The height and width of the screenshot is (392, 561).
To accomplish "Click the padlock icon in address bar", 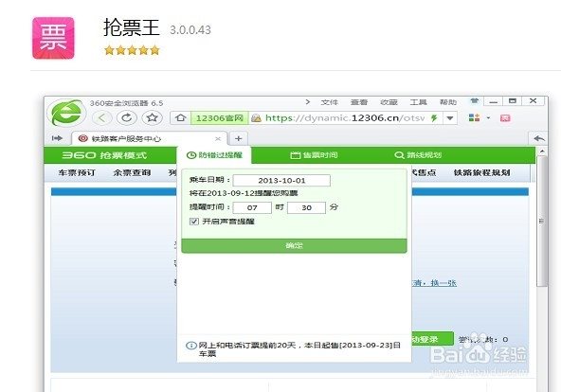I will click(x=256, y=118).
